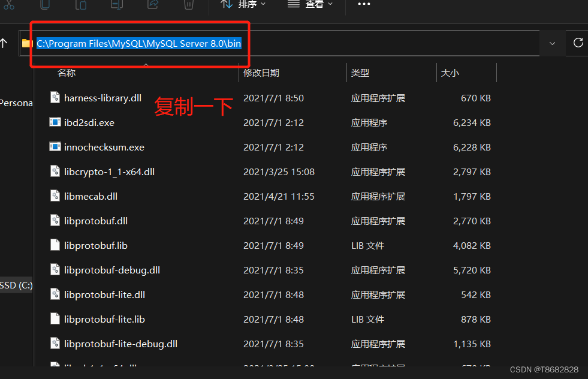Click the Delete trash icon in toolbar
The width and height of the screenshot is (588, 379).
pos(189,5)
